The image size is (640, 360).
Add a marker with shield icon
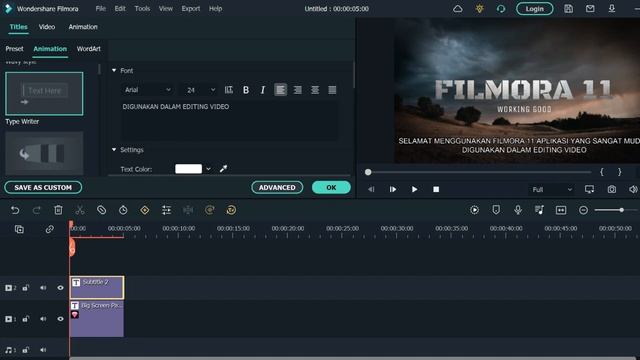pyautogui.click(x=496, y=210)
